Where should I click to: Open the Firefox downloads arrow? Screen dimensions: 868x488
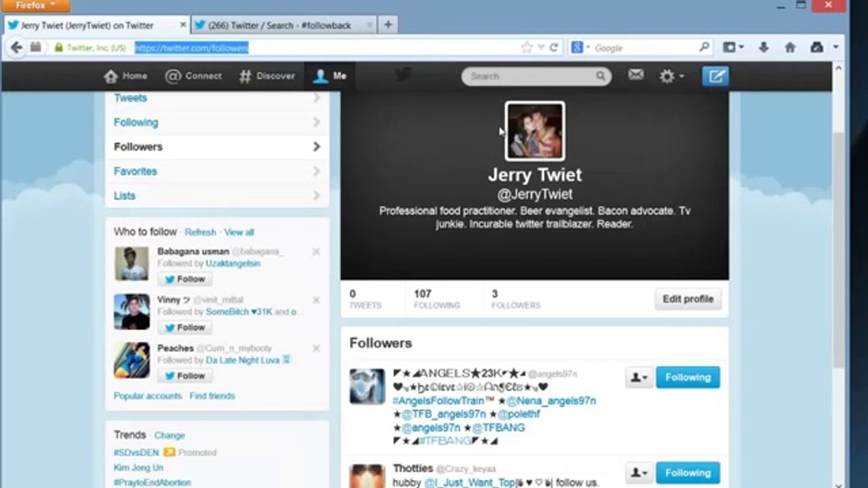764,47
